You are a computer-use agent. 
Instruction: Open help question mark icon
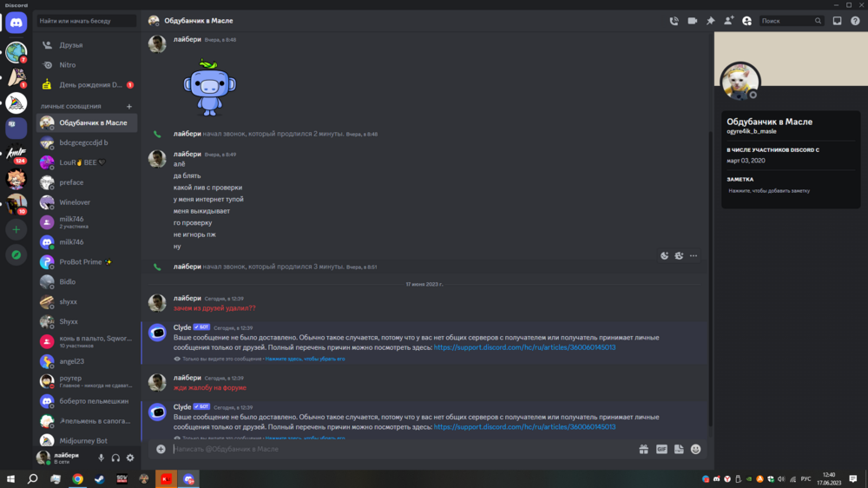pyautogui.click(x=855, y=21)
